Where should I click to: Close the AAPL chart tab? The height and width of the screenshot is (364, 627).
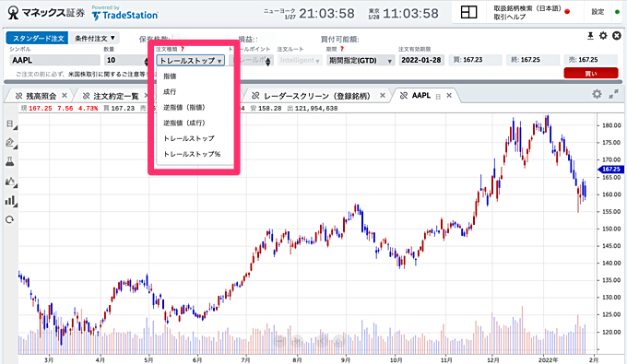point(449,96)
